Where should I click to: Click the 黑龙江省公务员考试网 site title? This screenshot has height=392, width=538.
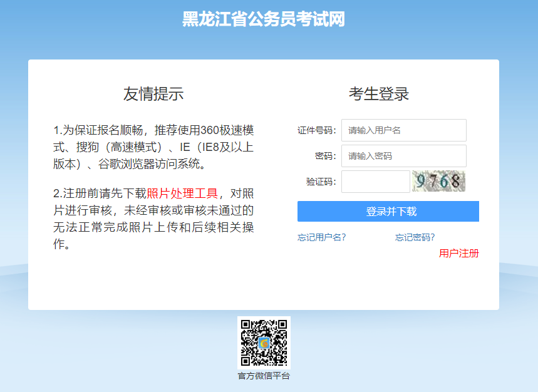(x=264, y=19)
